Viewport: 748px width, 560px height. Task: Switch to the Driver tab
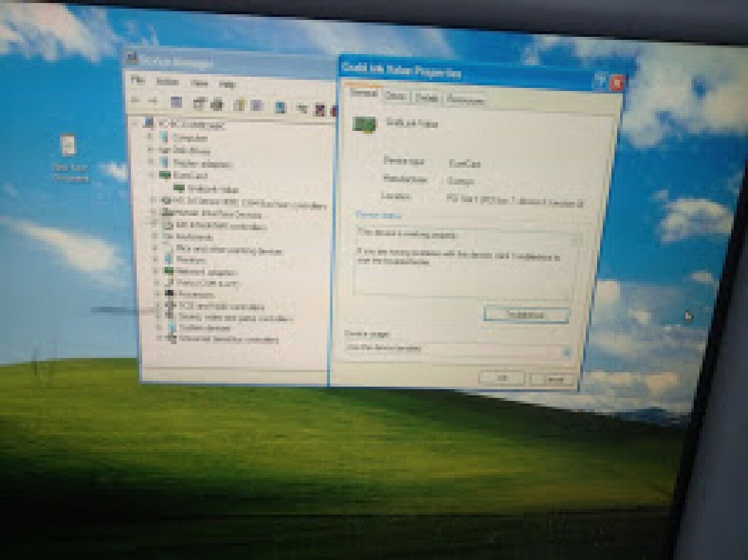point(395,96)
